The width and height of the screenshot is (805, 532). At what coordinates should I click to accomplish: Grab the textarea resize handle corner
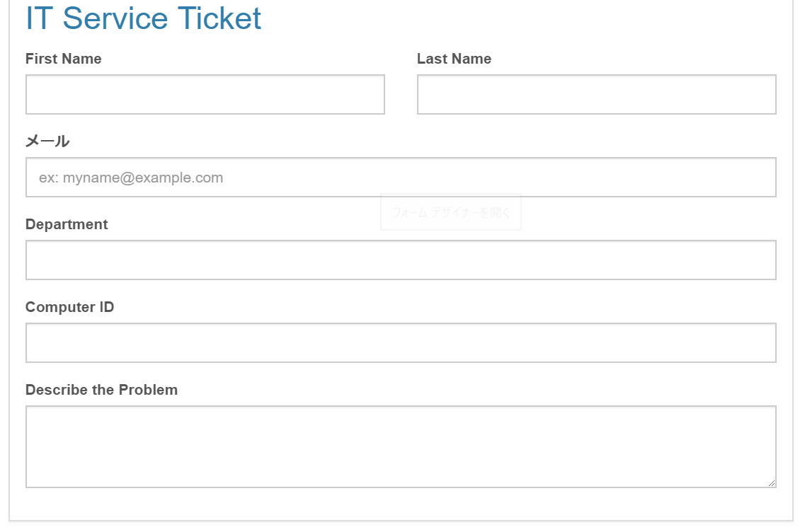(x=771, y=482)
